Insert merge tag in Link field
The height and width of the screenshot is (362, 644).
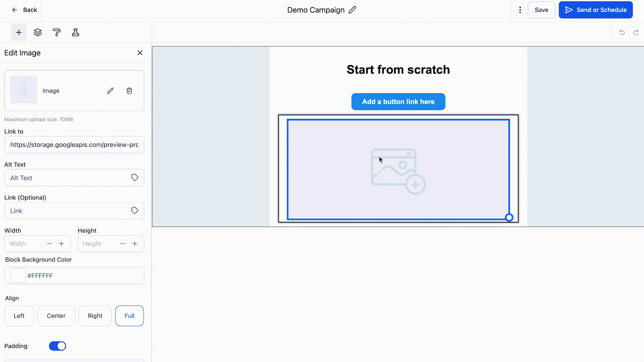click(135, 210)
